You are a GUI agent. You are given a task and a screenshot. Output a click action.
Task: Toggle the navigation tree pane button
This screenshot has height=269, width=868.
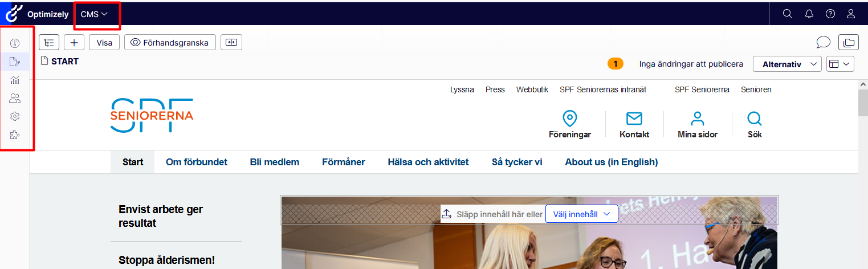49,42
